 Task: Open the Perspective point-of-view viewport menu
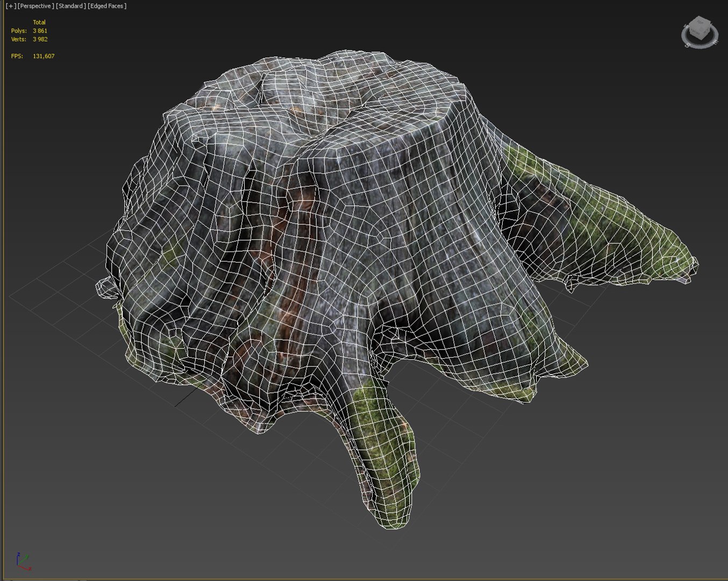pos(35,6)
